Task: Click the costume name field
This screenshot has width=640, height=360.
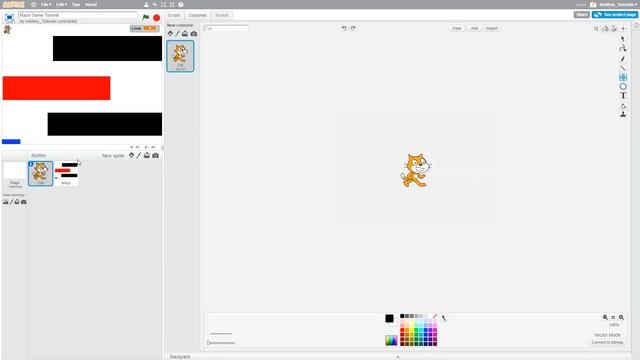Action: pyautogui.click(x=226, y=28)
